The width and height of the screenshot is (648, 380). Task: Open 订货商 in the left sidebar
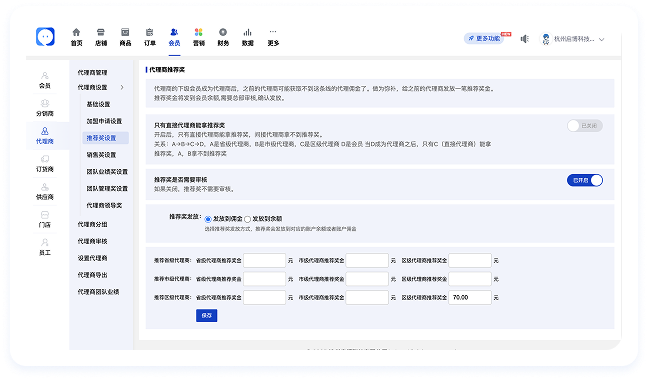click(45, 164)
